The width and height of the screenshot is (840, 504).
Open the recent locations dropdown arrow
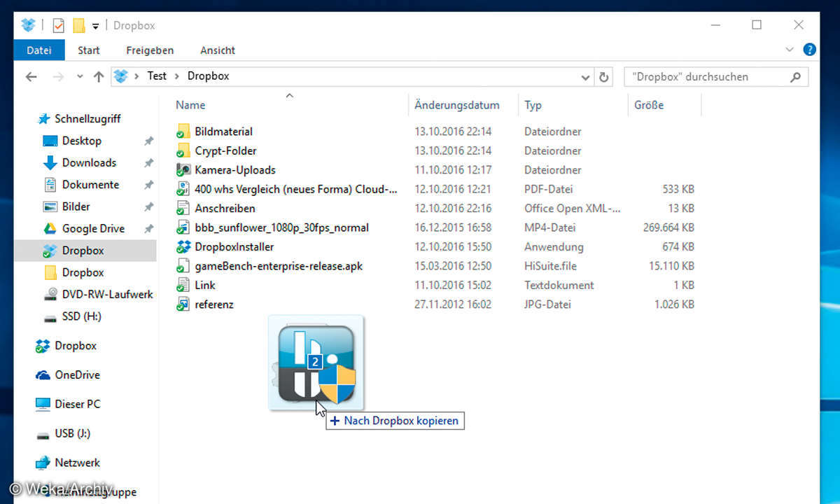click(80, 77)
